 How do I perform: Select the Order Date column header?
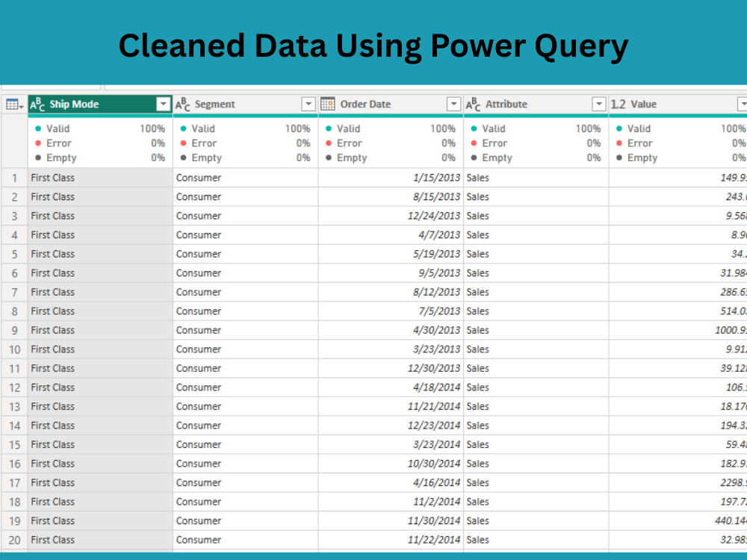point(391,105)
